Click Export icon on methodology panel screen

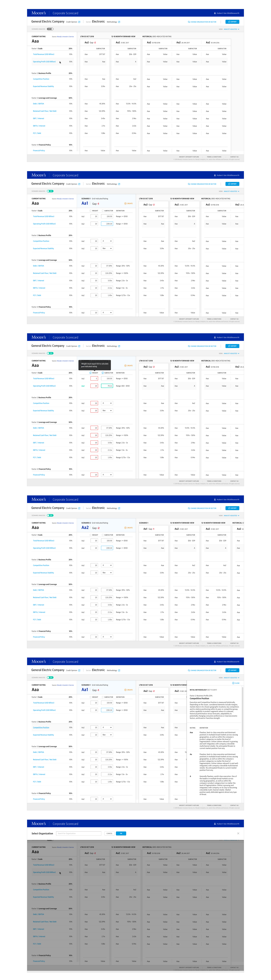pyautogui.click(x=229, y=670)
